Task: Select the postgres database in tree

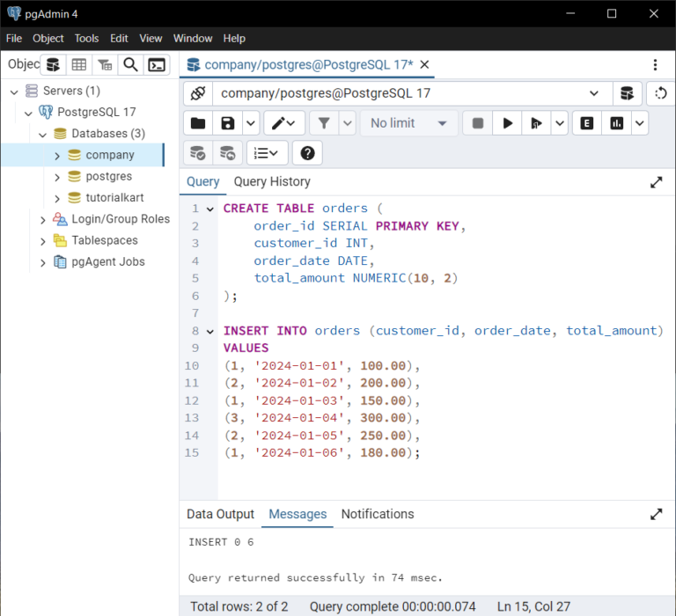Action: 108,176
